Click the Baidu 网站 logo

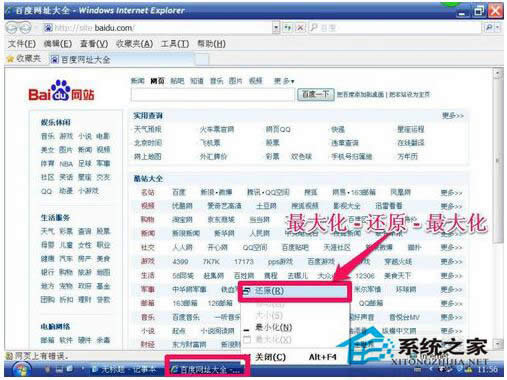pyautogui.click(x=61, y=91)
